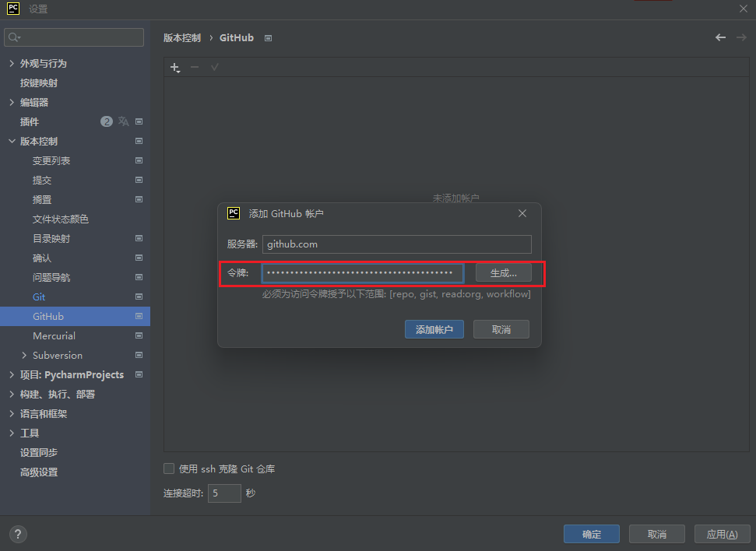Click PyCharm logo in settings title bar
The width and height of the screenshot is (756, 551).
point(13,9)
